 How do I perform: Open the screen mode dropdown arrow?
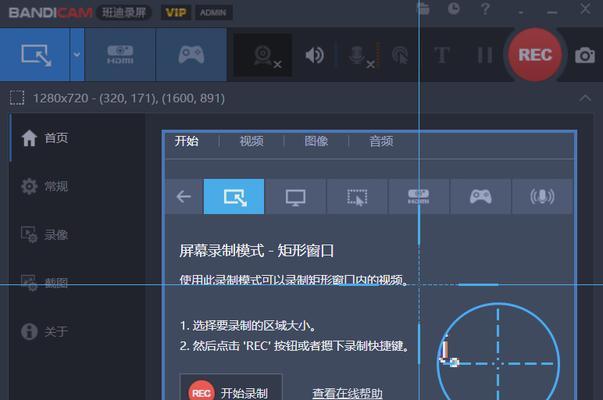tap(77, 54)
